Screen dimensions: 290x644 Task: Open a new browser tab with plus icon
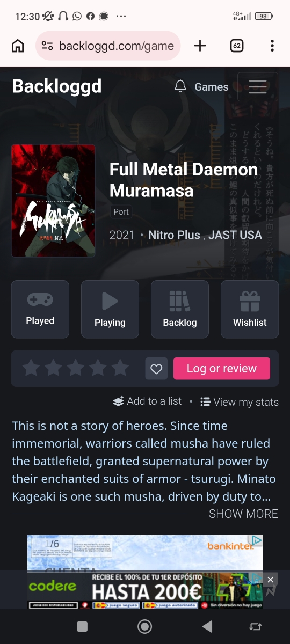click(200, 46)
